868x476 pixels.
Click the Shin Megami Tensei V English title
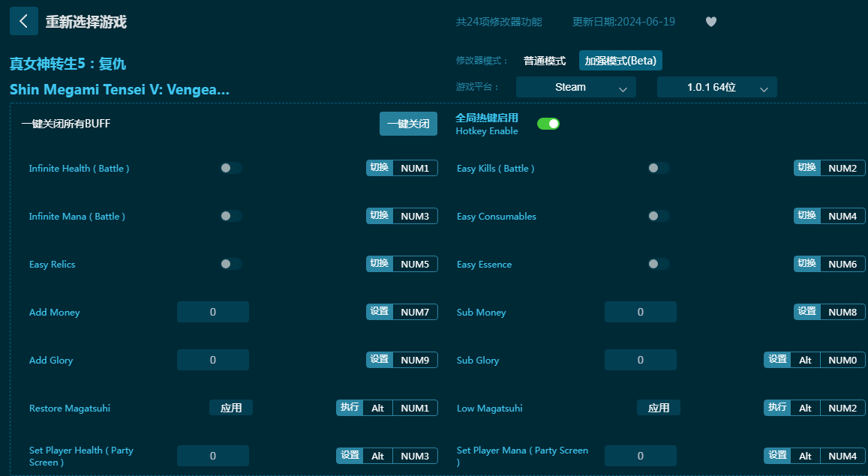pyautogui.click(x=119, y=89)
